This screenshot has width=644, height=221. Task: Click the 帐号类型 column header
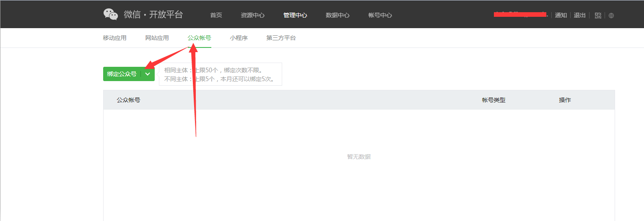click(x=493, y=100)
